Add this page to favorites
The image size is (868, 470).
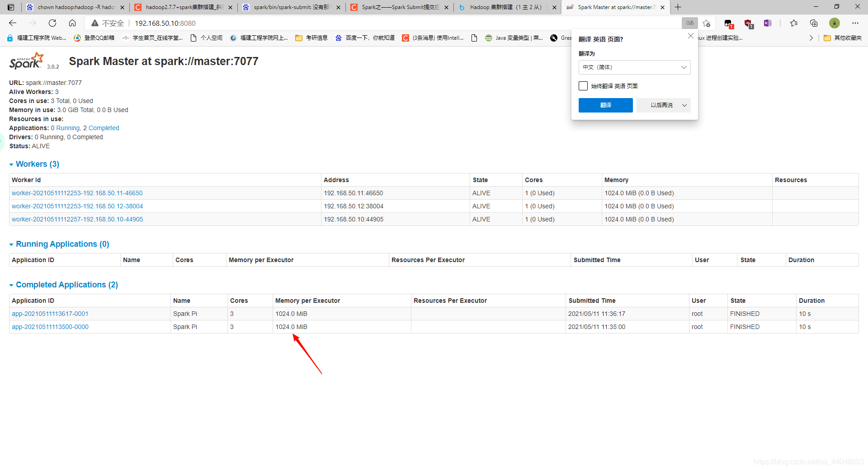coord(707,23)
